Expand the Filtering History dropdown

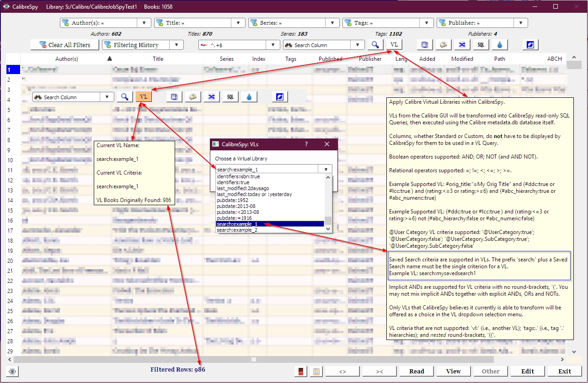pyautogui.click(x=177, y=45)
